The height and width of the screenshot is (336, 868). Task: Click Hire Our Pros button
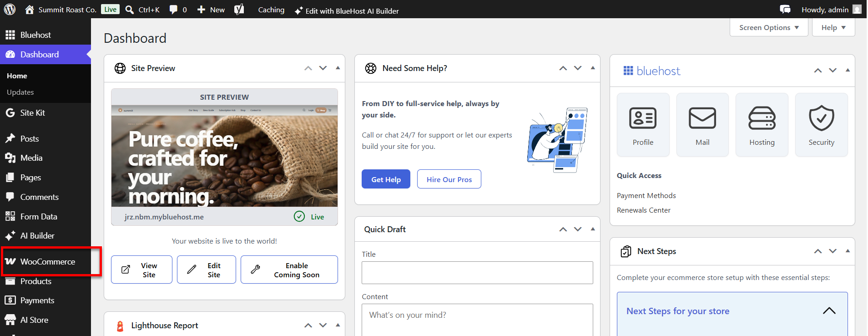[449, 179]
